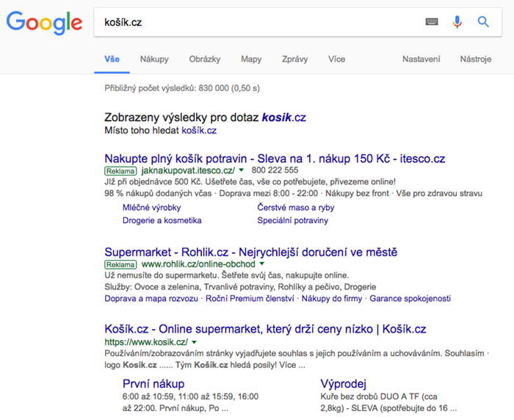
Task: Expand the rohlik.cz ad URL dropdown arrow
Action: pos(261,264)
